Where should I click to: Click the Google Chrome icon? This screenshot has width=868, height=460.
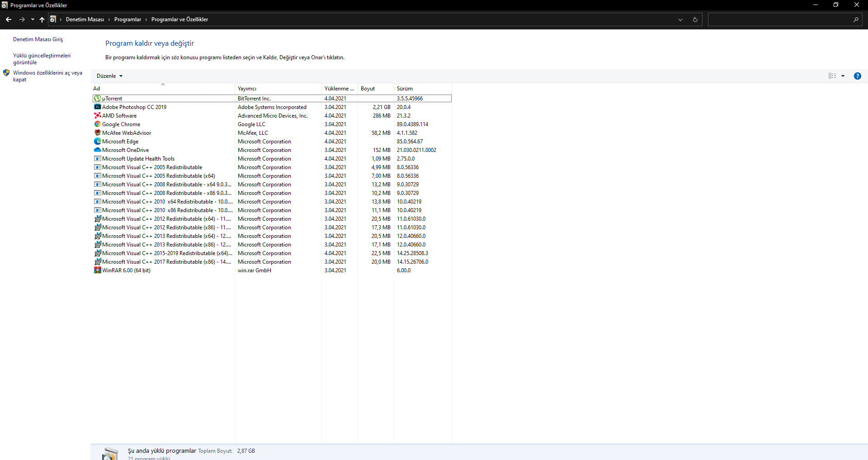pyautogui.click(x=97, y=124)
